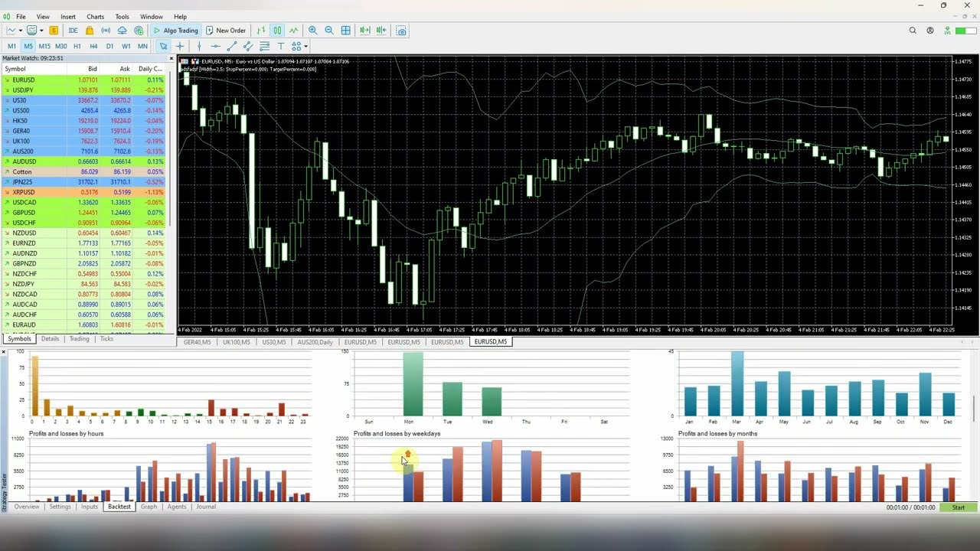Toggle the Algo Trading button
This screenshot has height=551, width=980.
[x=175, y=31]
